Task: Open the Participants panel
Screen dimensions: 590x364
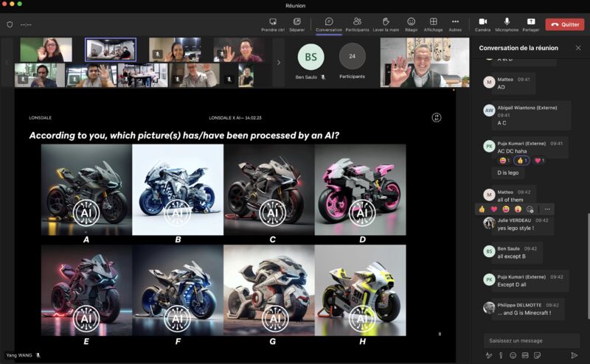Action: [357, 24]
